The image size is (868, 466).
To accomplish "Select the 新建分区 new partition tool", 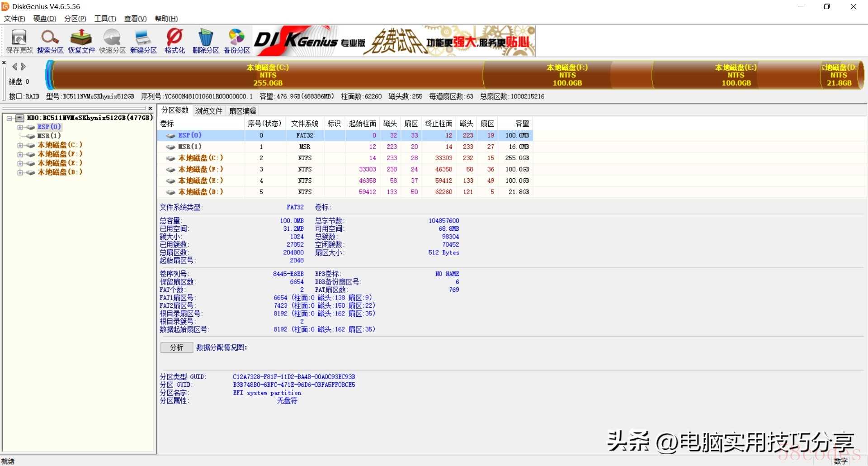I will click(143, 41).
